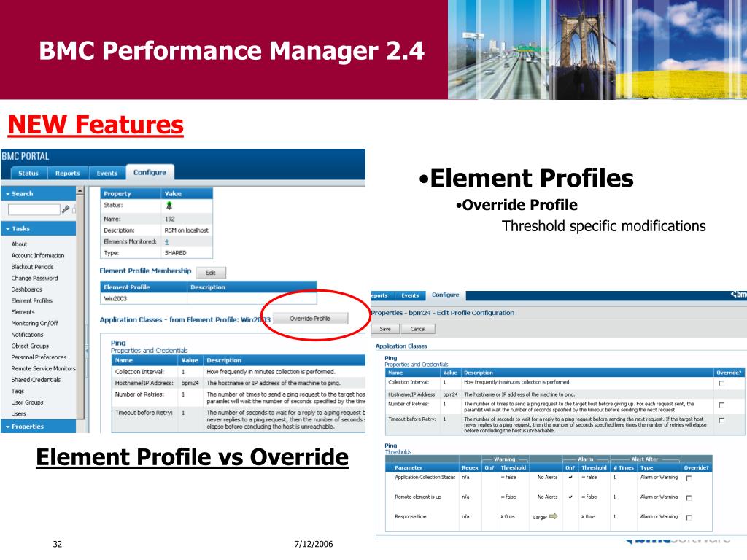Expand the Properties section in the sidebar
Image resolution: width=747 pixels, height=560 pixels.
(x=7, y=427)
